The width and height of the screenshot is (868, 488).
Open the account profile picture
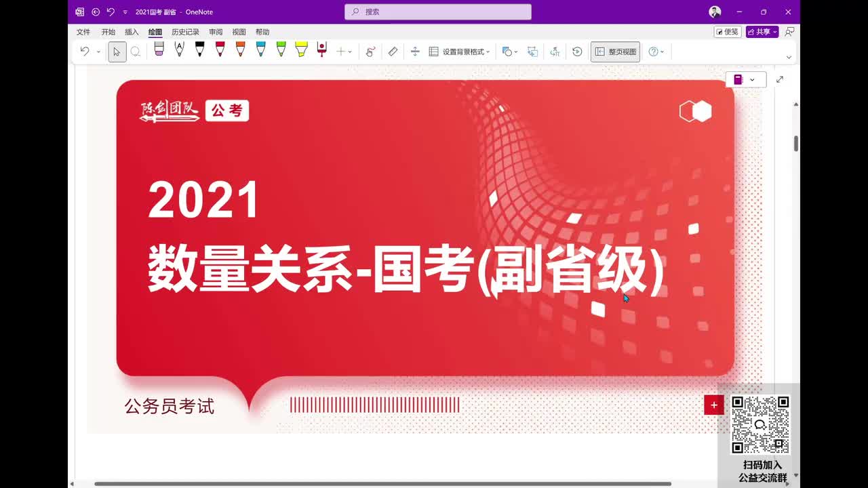coord(715,12)
